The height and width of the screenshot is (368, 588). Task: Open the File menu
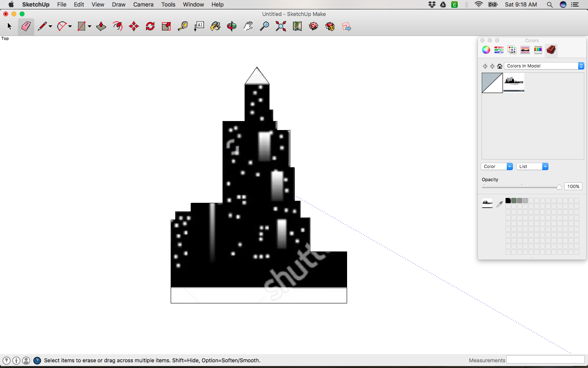click(x=62, y=4)
